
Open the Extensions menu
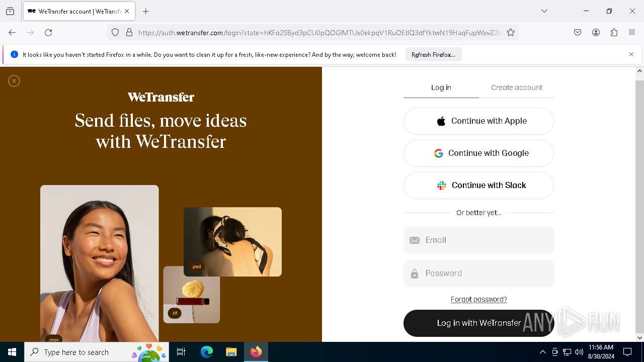(x=614, y=33)
